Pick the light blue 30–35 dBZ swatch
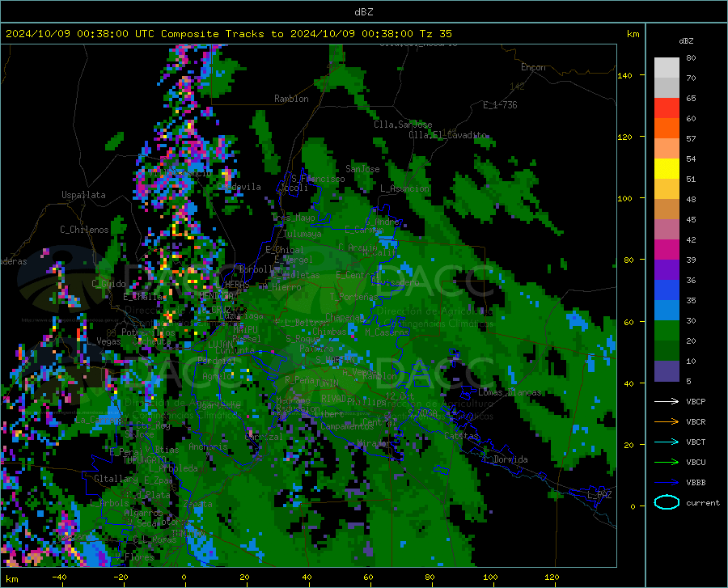Viewport: 728px width, 588px height. (667, 311)
